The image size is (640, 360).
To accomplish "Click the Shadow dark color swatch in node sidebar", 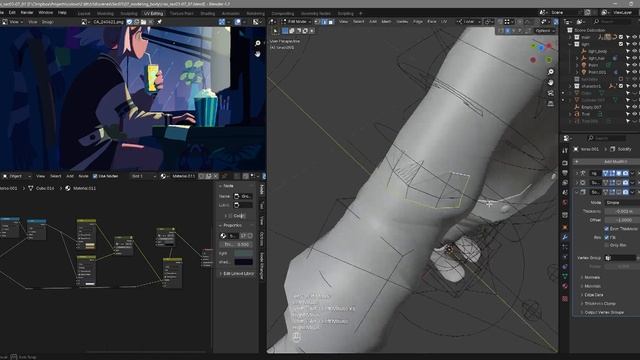I will [x=243, y=262].
